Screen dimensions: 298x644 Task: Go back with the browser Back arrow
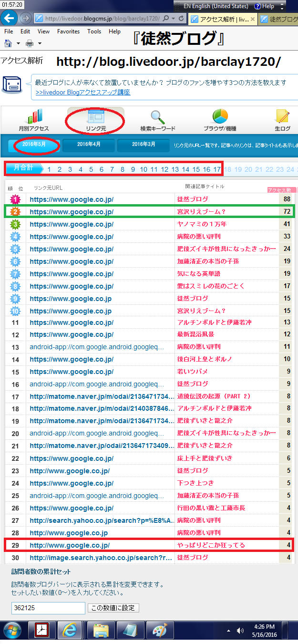tap(10, 19)
